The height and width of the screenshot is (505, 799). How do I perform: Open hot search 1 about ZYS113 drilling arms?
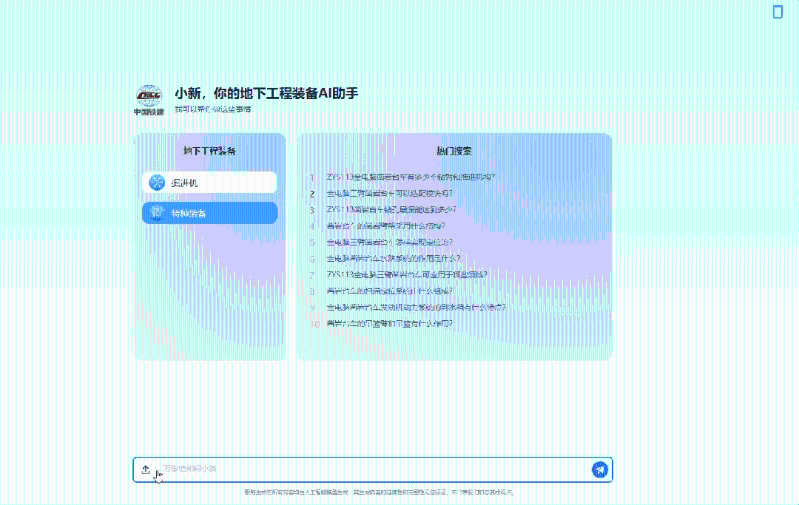click(411, 177)
